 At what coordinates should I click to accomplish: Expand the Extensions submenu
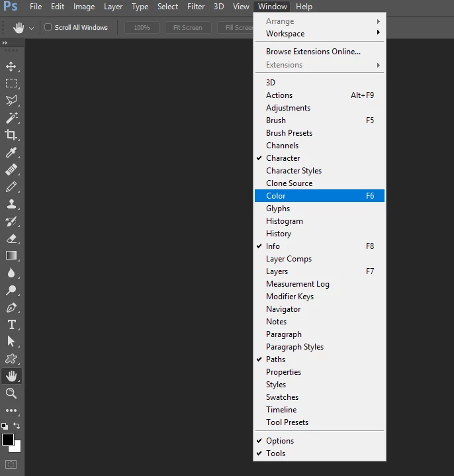point(320,65)
